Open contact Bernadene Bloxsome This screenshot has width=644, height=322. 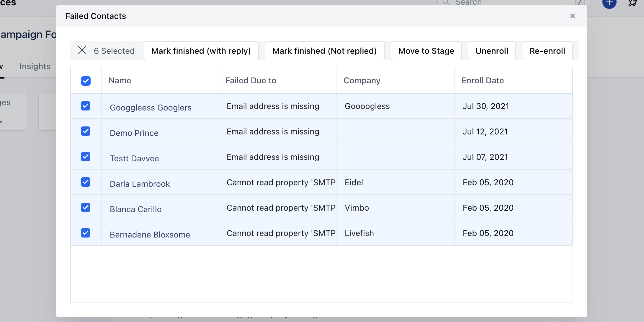[150, 235]
